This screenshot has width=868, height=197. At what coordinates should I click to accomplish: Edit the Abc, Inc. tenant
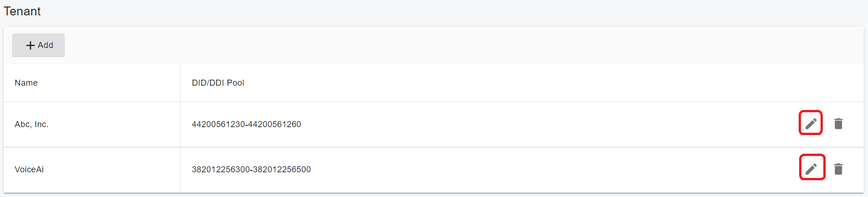point(811,123)
